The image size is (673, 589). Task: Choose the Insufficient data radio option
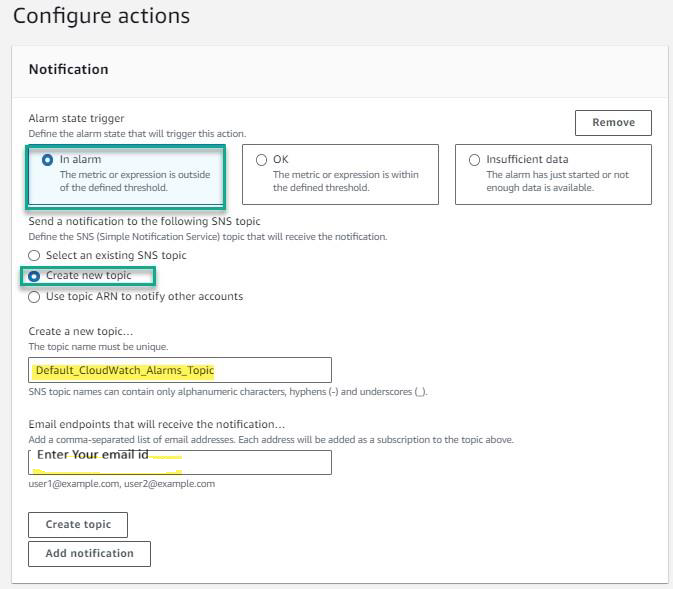pos(474,159)
